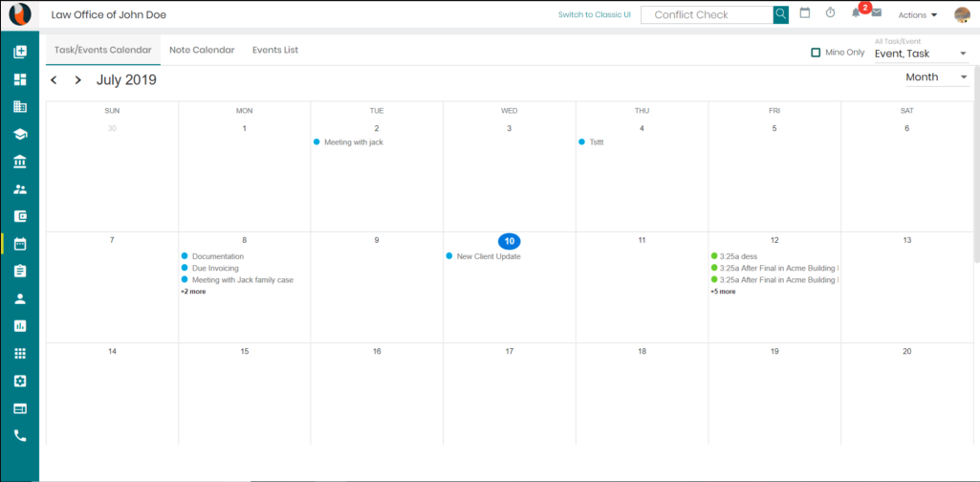The width and height of the screenshot is (980, 482).
Task: Select today's date 10 circle
Action: (510, 241)
